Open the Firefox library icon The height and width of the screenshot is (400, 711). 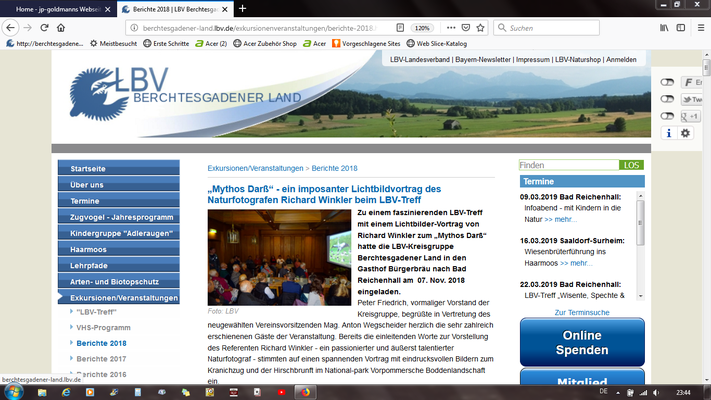tap(664, 28)
